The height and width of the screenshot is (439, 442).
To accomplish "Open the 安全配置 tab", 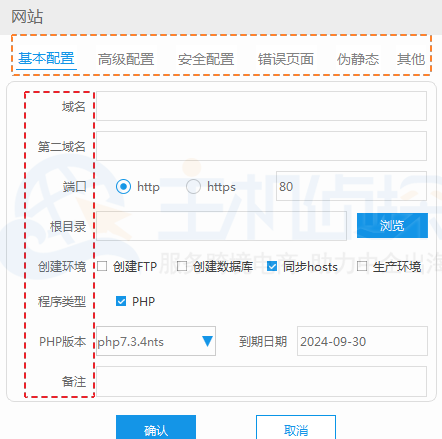I will 206,59.
